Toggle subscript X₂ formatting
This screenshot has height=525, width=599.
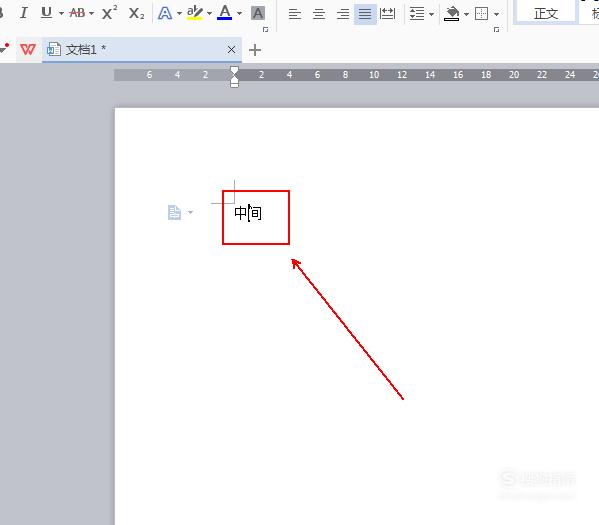tap(136, 13)
